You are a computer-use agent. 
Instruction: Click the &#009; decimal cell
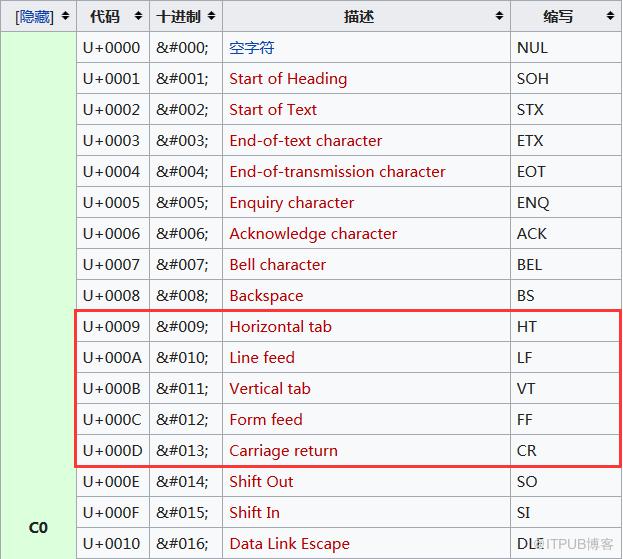coord(186,327)
